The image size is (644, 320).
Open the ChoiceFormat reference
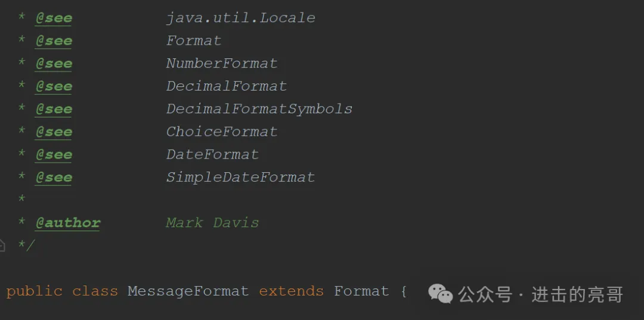[x=222, y=132]
